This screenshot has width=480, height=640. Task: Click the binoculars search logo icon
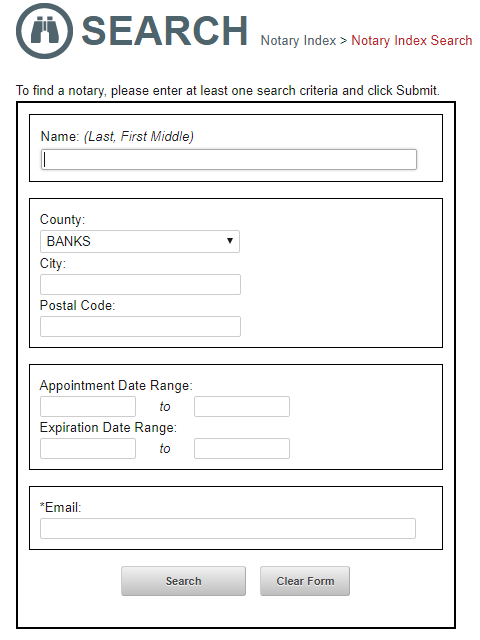[44, 31]
